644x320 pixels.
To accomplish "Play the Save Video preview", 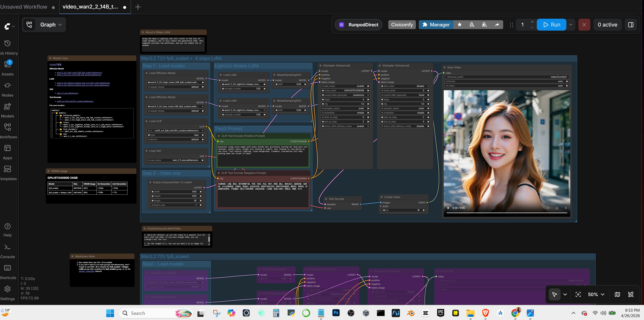I will click(x=448, y=208).
